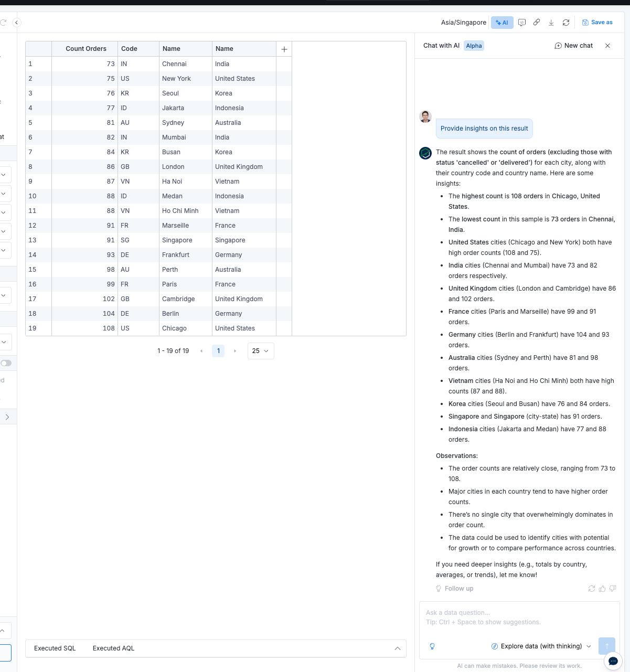Switch to Executed AQL tab
The height and width of the screenshot is (672, 630).
pos(113,648)
